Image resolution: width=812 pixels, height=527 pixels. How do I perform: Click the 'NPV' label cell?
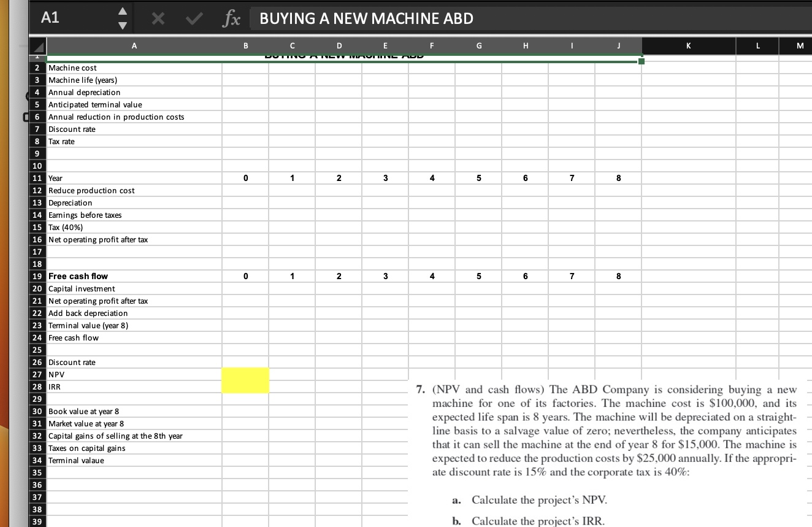pos(134,374)
